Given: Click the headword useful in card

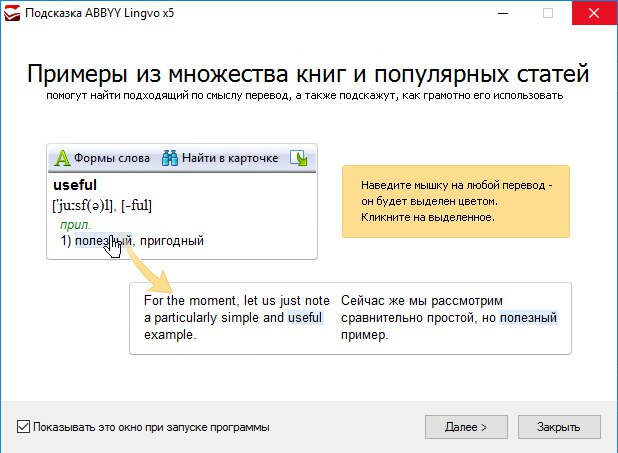Looking at the screenshot, I should (75, 185).
